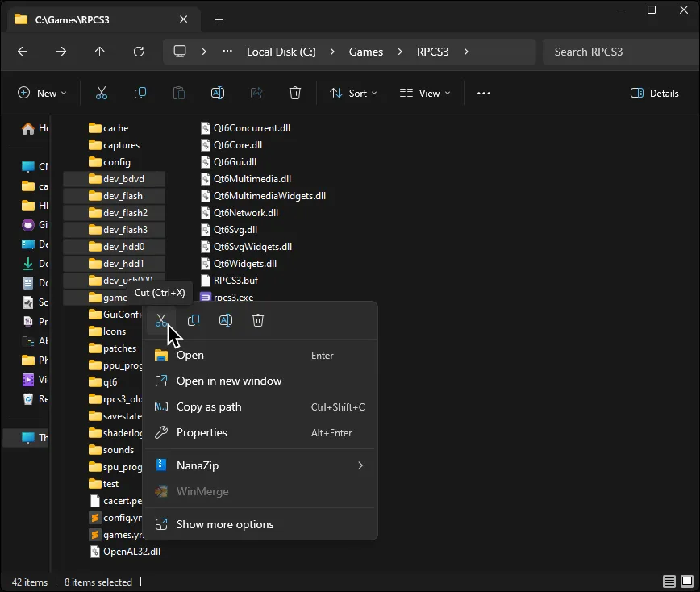Toggle the Details pane button
700x592 pixels.
tap(654, 93)
